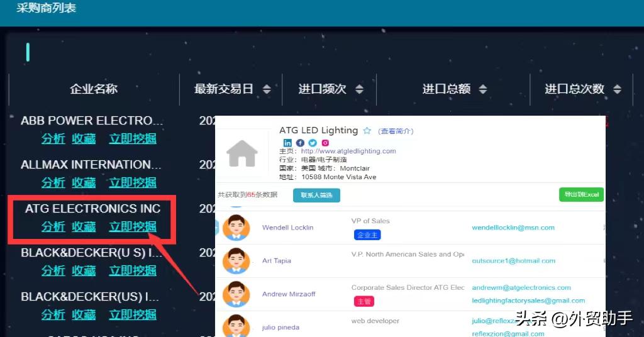Star ATG LED Lighting as favorite
This screenshot has height=337, width=644.
pos(367,131)
